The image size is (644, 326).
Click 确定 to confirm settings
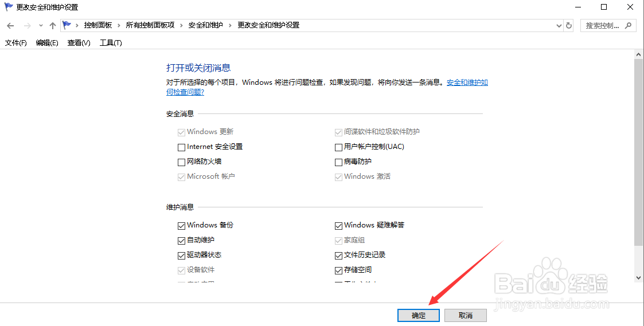click(x=419, y=315)
